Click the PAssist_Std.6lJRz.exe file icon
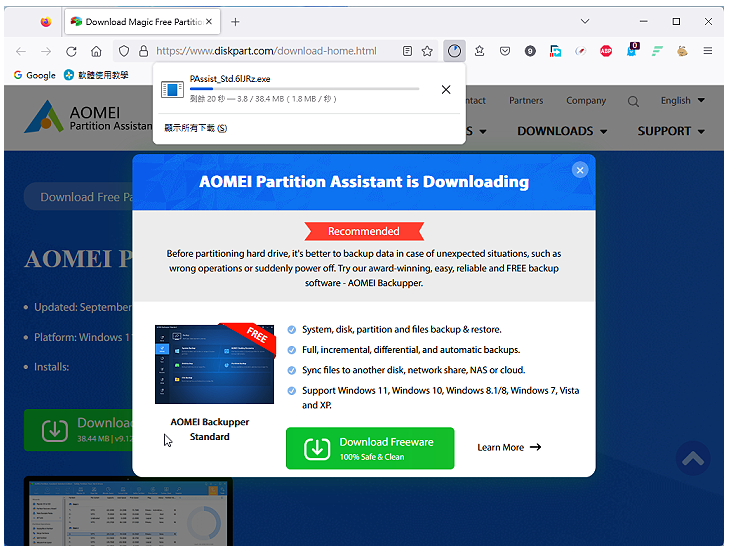The image size is (729, 551). point(172,89)
